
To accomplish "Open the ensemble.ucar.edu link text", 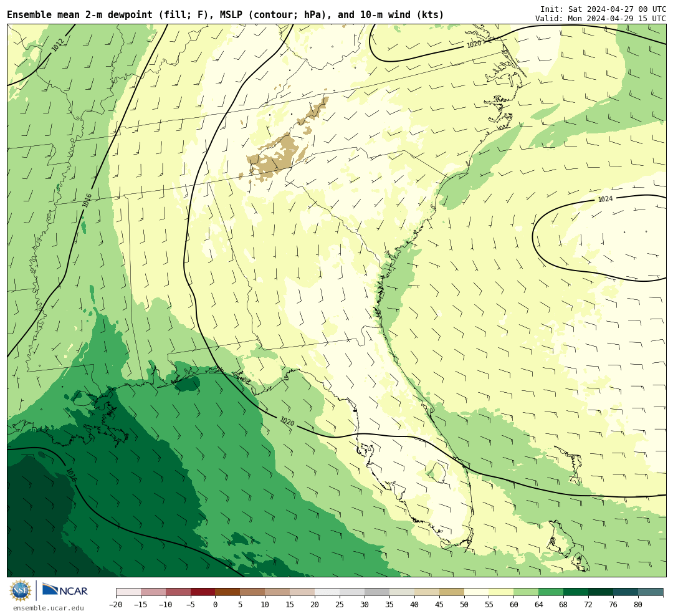I will pyautogui.click(x=49, y=608).
